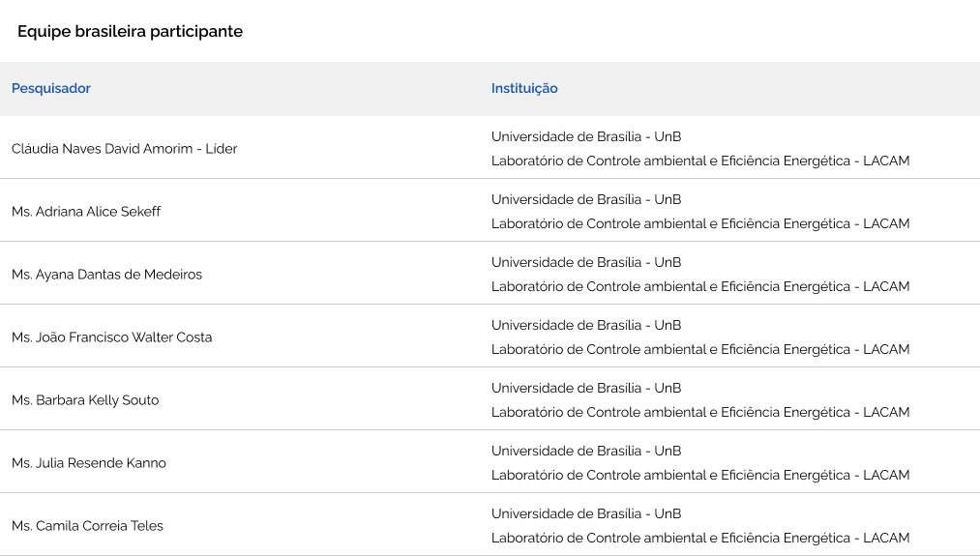This screenshot has width=980, height=556.
Task: Click the LACAM laboratory line in Adriana's row
Action: pyautogui.click(x=700, y=224)
